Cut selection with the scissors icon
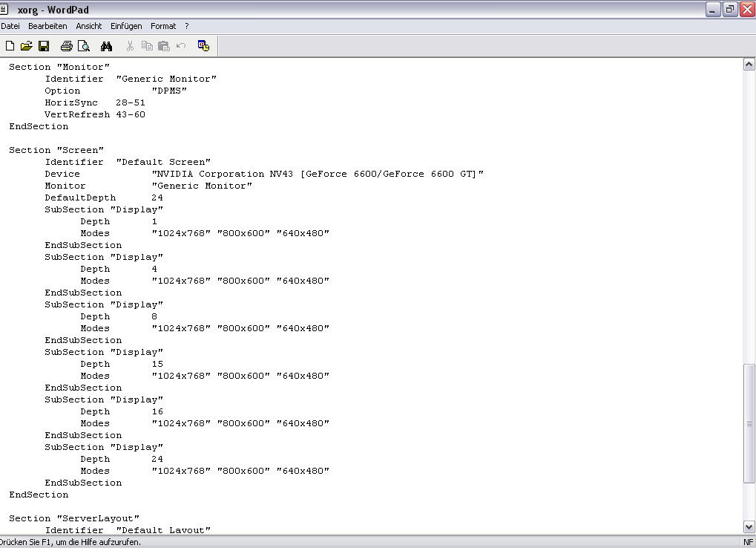The height and width of the screenshot is (548, 756). click(130, 46)
